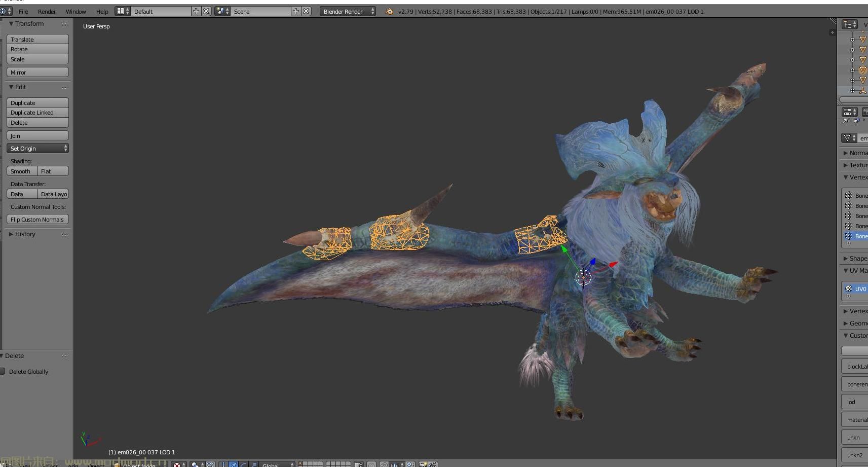868x467 pixels.
Task: Expand the Texture Space panel
Action: [846, 165]
